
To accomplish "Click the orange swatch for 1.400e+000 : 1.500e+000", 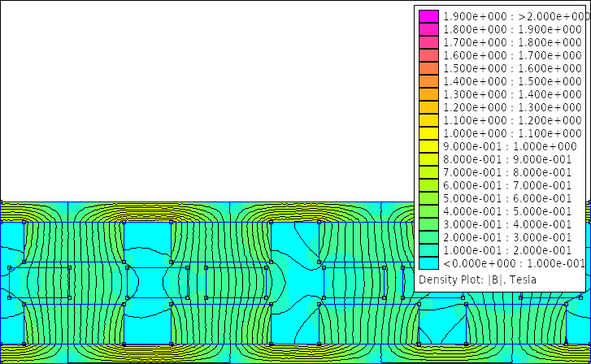I will 428,81.
